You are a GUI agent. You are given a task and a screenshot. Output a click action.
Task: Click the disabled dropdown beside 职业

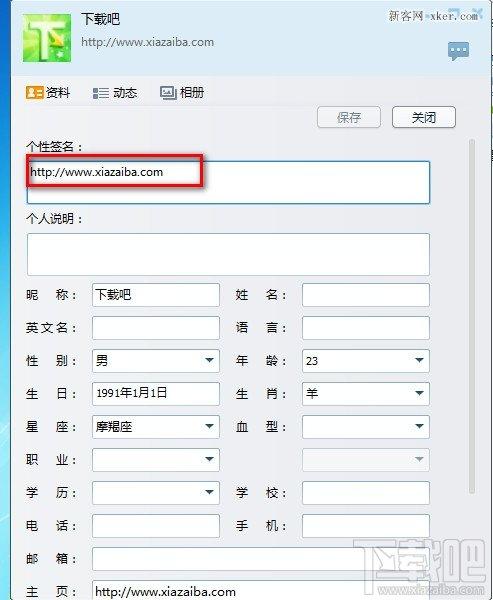coord(366,460)
